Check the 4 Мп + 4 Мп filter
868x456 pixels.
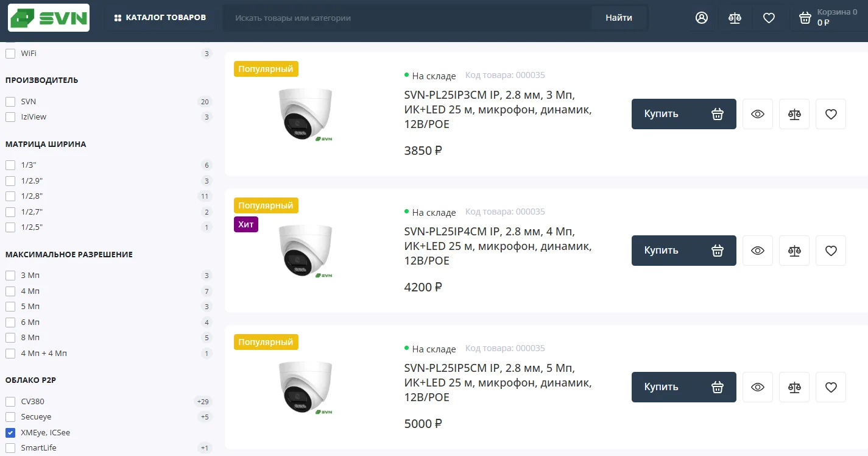pos(10,354)
